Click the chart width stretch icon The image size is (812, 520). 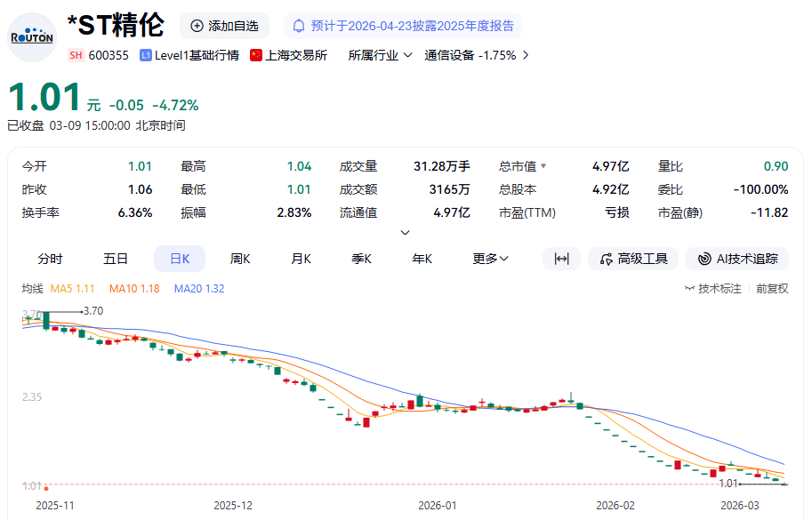[x=561, y=259]
